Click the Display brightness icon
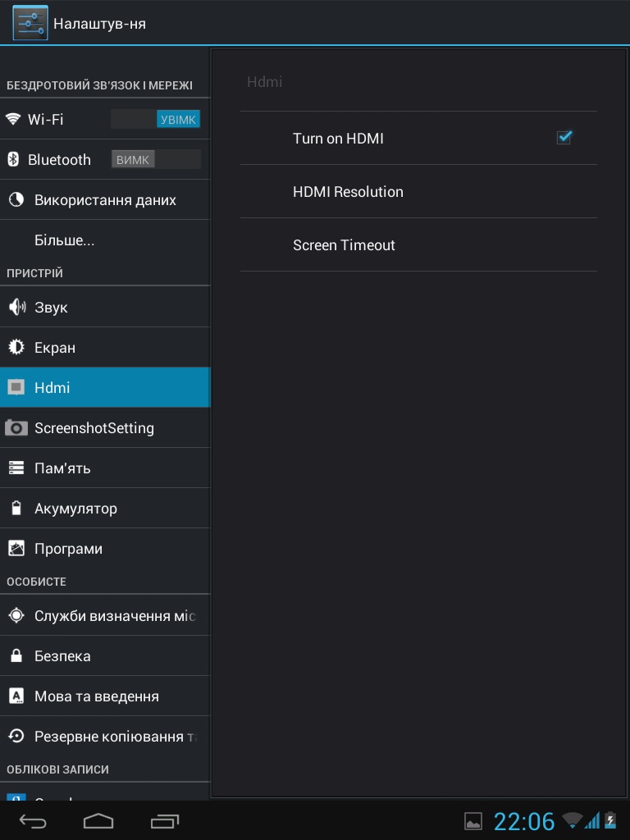Image resolution: width=630 pixels, height=840 pixels. tap(16, 348)
